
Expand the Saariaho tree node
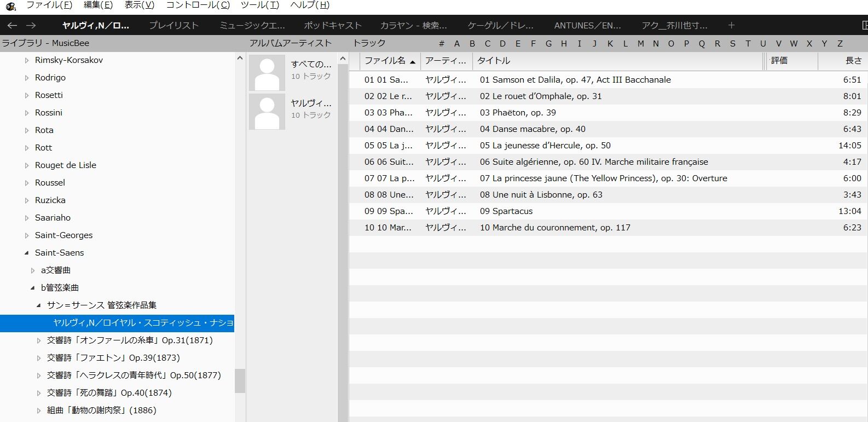(27, 218)
